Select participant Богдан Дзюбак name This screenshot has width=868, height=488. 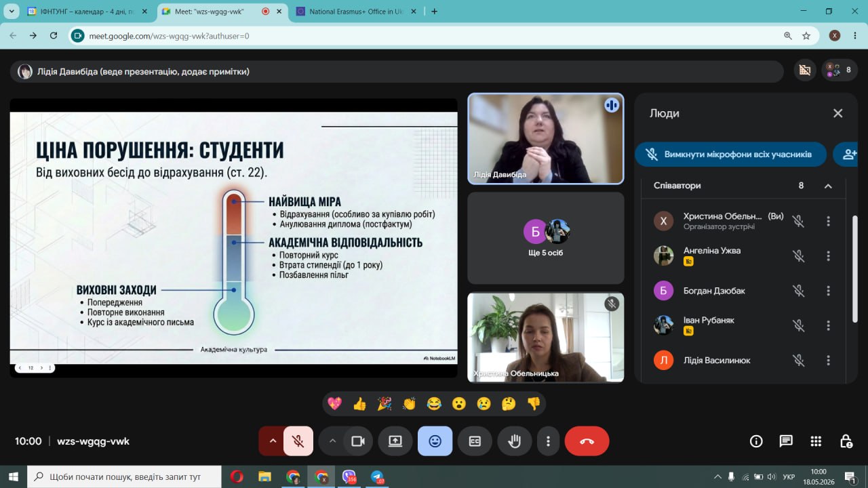(x=714, y=291)
